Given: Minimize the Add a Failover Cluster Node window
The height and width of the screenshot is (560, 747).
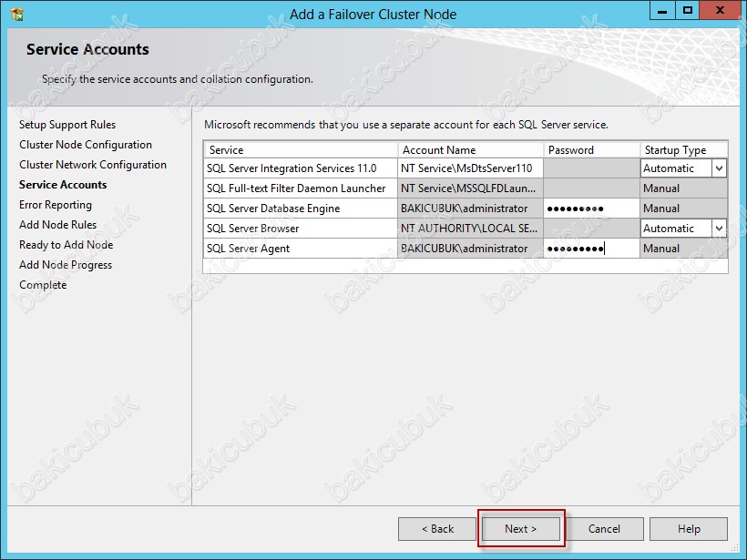Looking at the screenshot, I should pyautogui.click(x=662, y=11).
